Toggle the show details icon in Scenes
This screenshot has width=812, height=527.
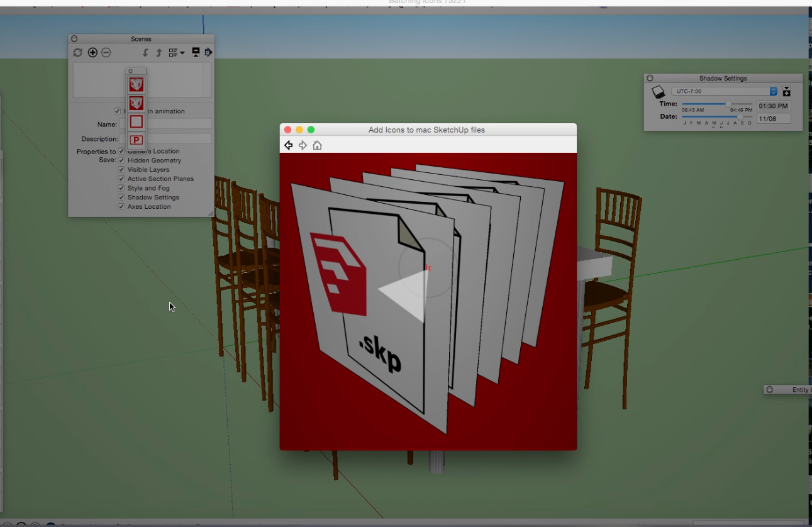click(x=196, y=52)
